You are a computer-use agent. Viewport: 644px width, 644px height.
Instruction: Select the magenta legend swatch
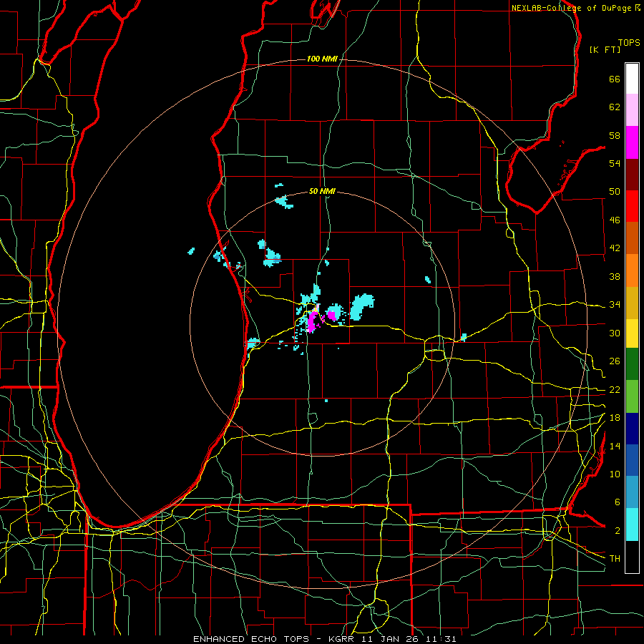point(632,142)
